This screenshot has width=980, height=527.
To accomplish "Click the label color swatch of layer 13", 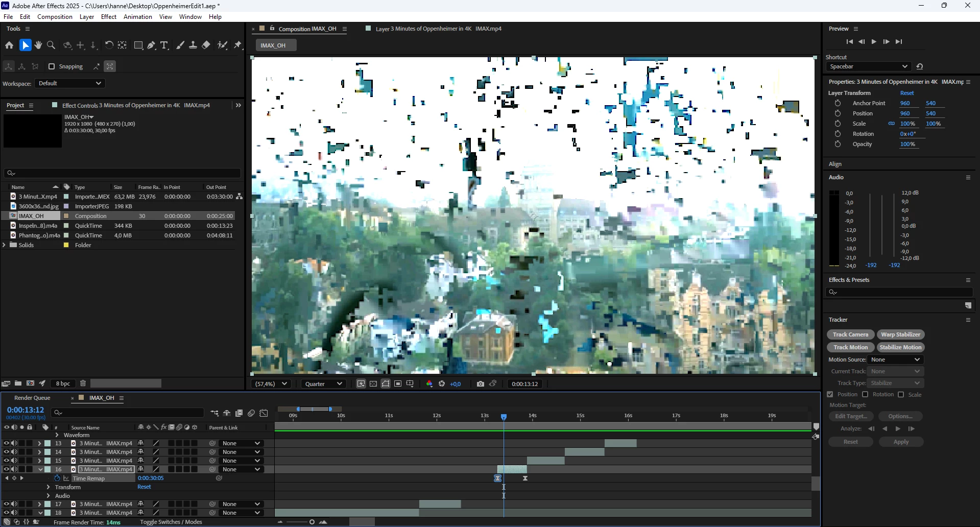I will (x=47, y=443).
